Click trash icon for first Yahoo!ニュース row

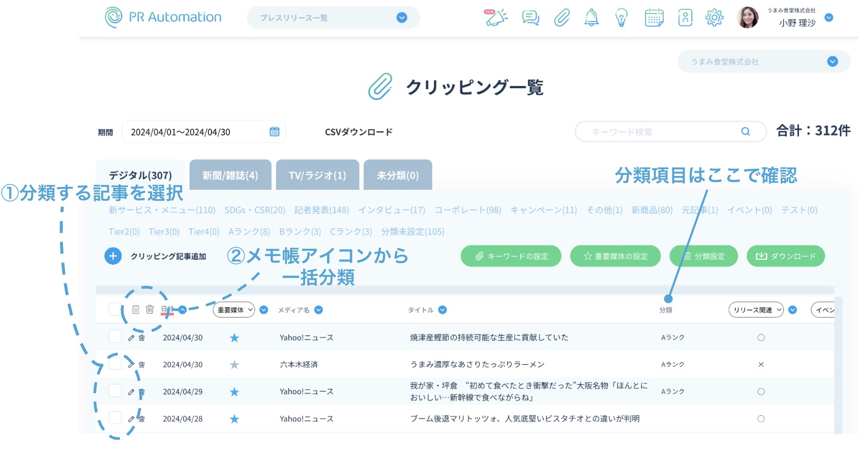coord(142,338)
